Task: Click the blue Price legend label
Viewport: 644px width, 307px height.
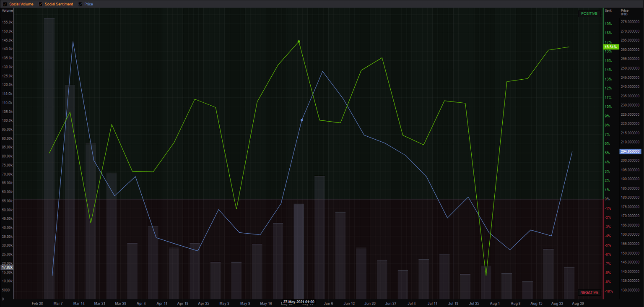Action: pyautogui.click(x=88, y=4)
